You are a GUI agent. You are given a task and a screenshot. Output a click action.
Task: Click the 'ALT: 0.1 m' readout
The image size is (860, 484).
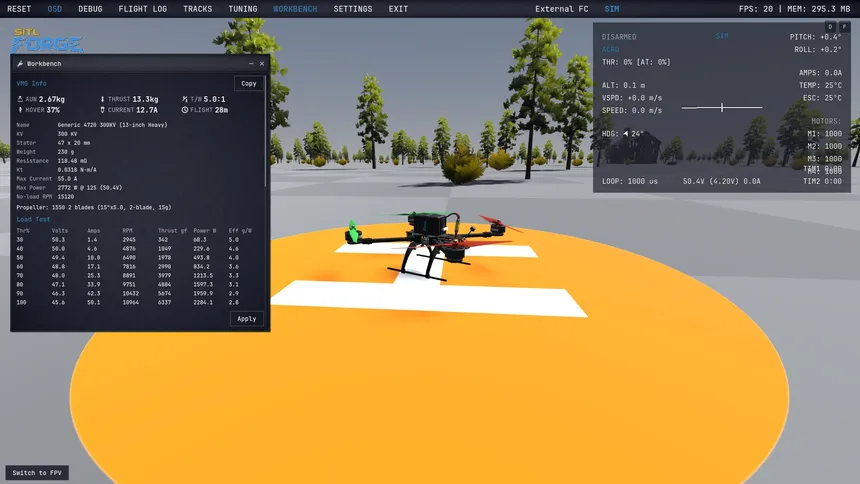click(x=624, y=85)
